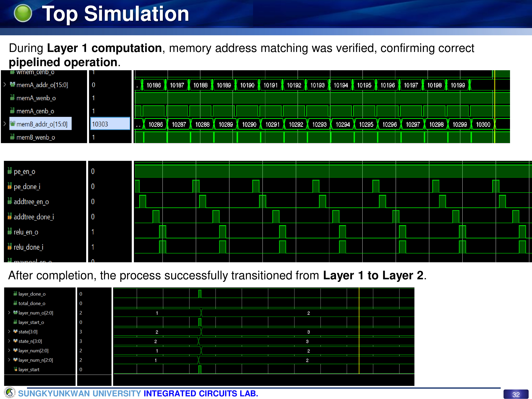
Task: Click the addtree_done_i input signal icon
Action: [x=10, y=216]
